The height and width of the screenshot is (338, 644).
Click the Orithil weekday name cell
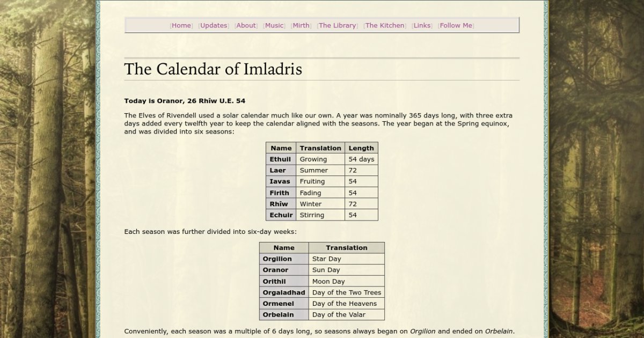pos(274,282)
